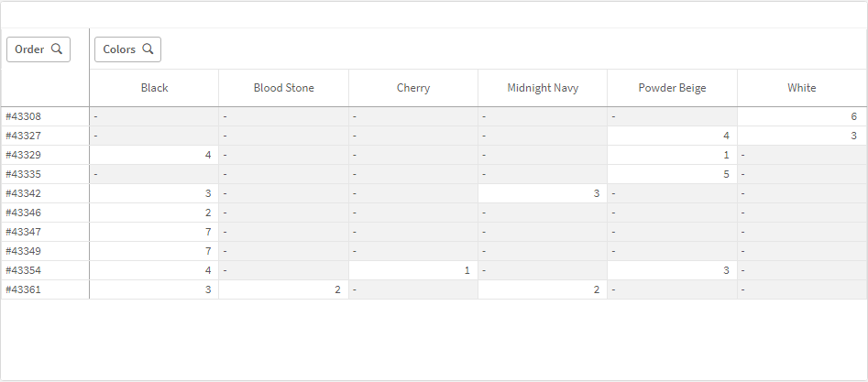Choose order row #43342
The width and height of the screenshot is (868, 382).
click(x=23, y=193)
